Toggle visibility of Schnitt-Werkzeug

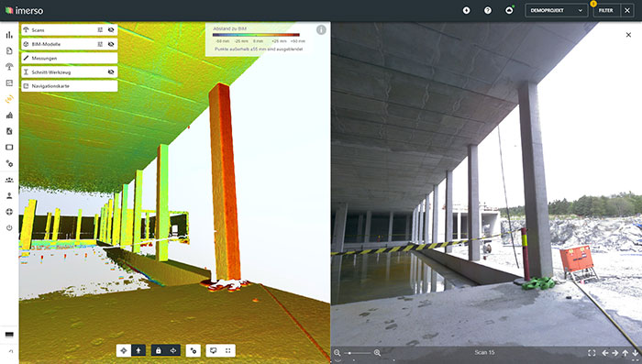[111, 72]
